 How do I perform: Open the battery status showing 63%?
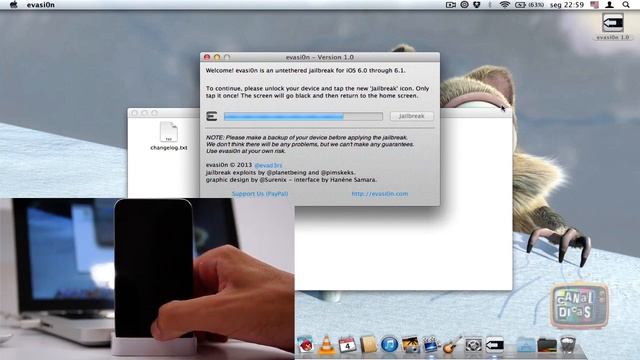[x=529, y=5]
